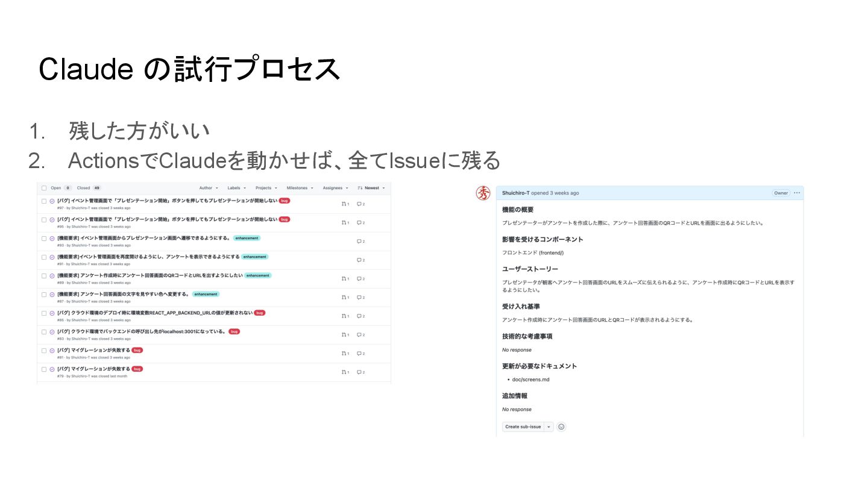
Task: Expand the arrow next to Create sub-issue
Action: point(549,427)
